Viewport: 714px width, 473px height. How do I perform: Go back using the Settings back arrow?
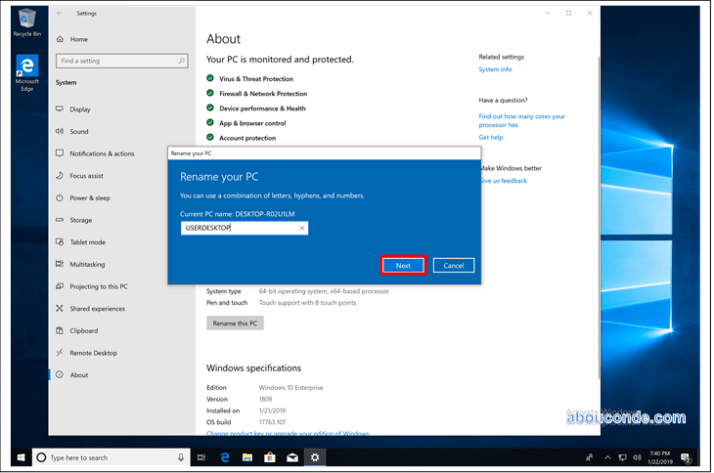point(59,13)
